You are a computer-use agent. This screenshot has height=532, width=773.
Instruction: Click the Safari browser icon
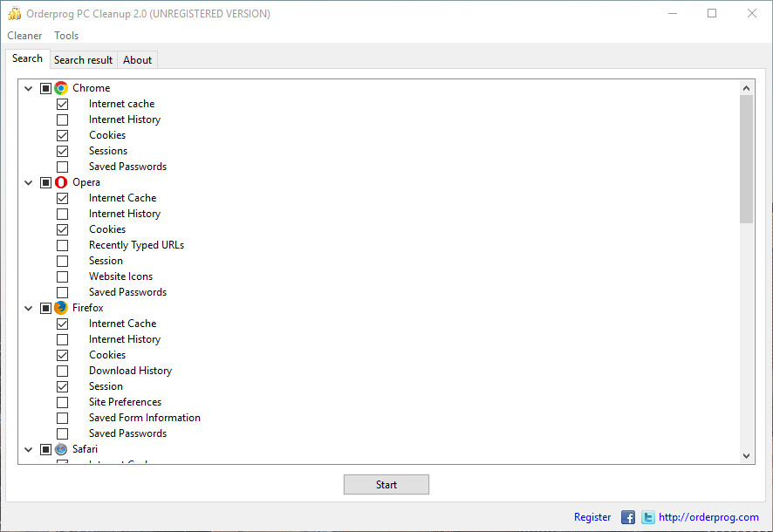coord(61,449)
